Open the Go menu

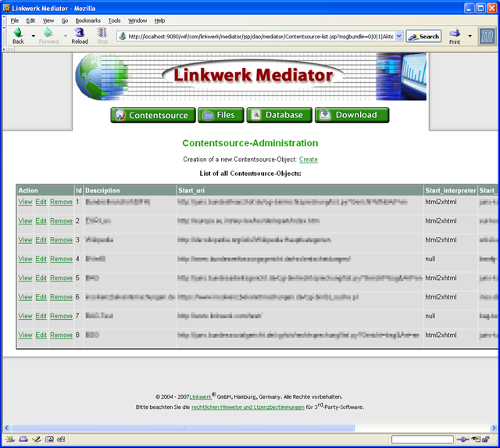click(65, 21)
